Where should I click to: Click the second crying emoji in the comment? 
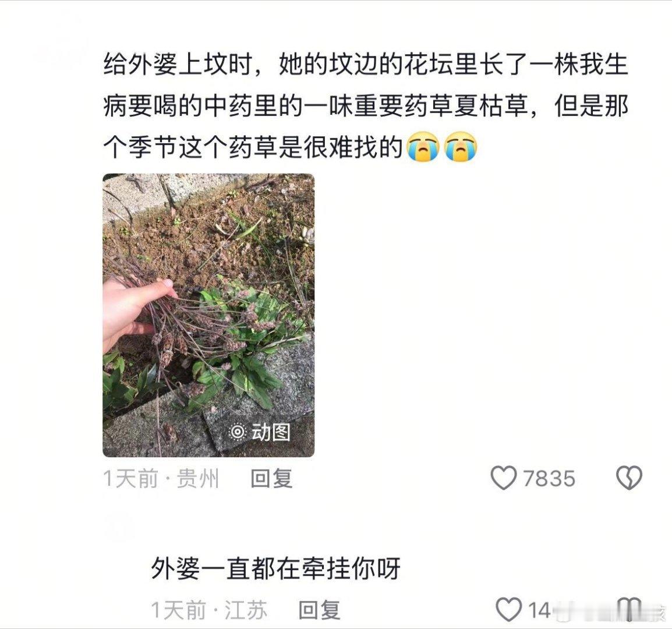tap(460, 147)
